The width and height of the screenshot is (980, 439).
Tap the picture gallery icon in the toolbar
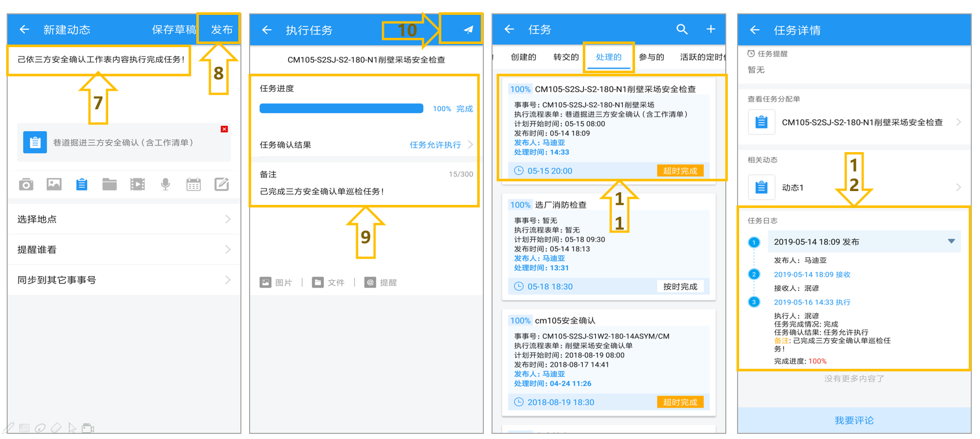point(54,184)
